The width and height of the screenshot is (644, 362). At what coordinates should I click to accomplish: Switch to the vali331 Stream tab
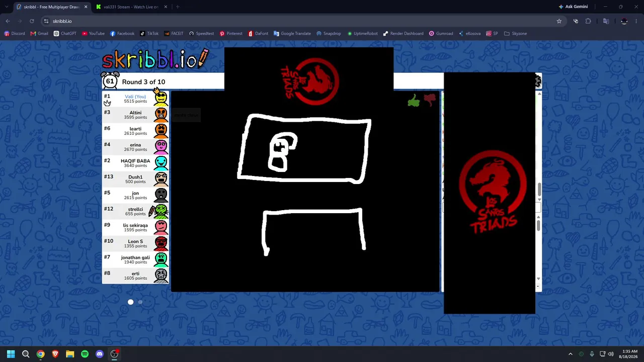131,7
